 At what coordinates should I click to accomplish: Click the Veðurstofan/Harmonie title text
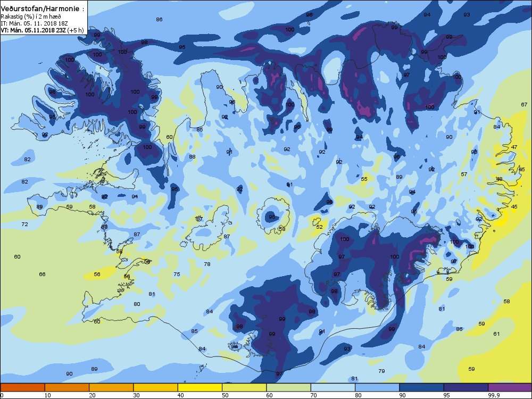[x=42, y=9]
